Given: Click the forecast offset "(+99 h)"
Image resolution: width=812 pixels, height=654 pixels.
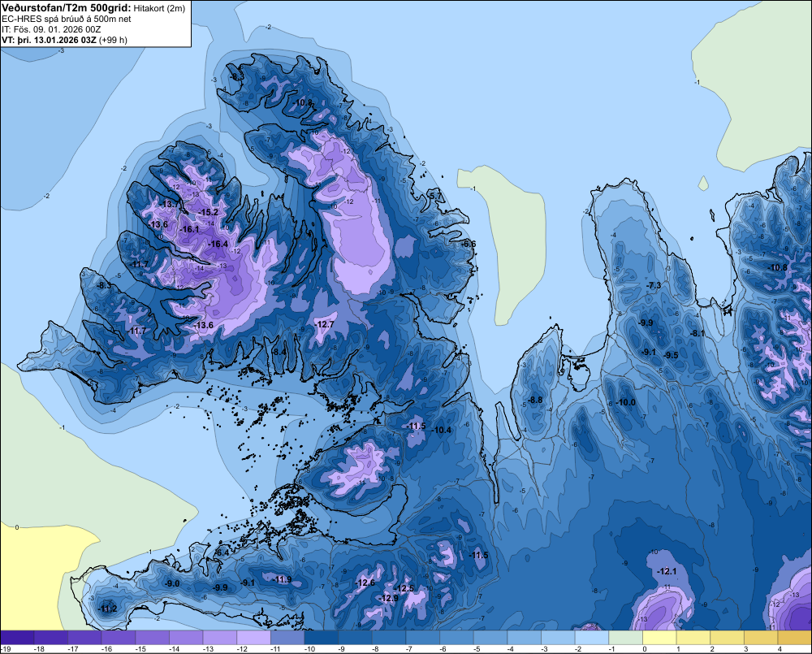Looking at the screenshot, I should click(113, 40).
